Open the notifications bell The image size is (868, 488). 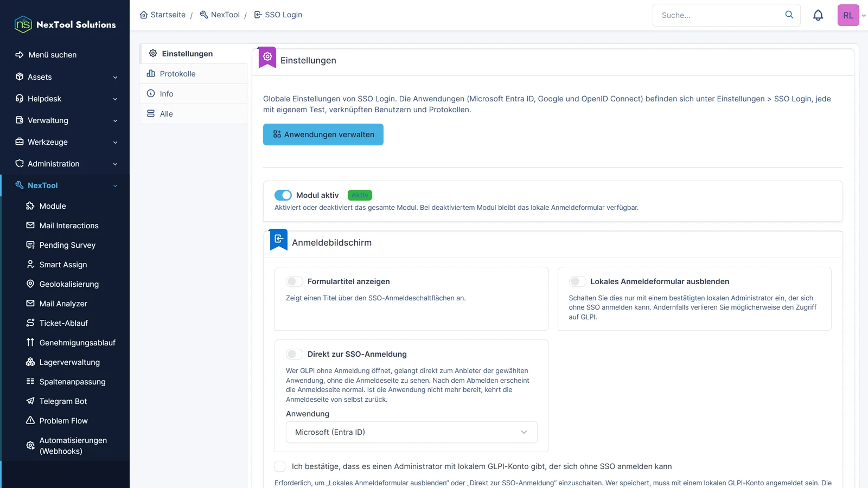coord(818,15)
